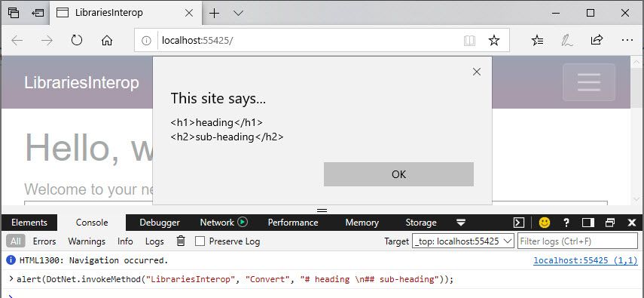
Task: Show more DevTools tabs dropdown arrow
Action: point(461,223)
